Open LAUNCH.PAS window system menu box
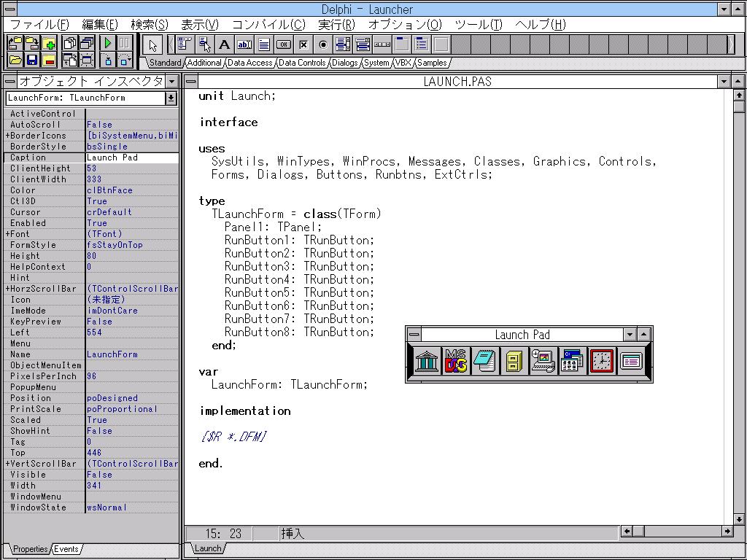Screen dimensions: 747x560 191,82
